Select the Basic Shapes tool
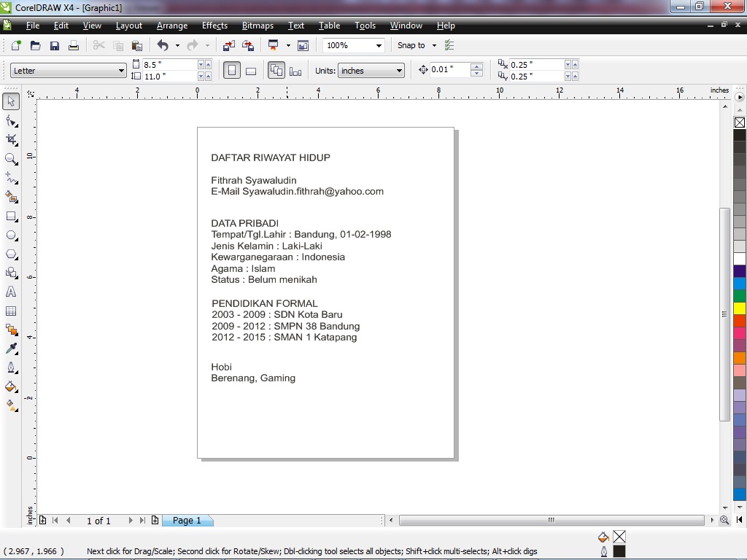Image resolution: width=747 pixels, height=560 pixels. (x=11, y=273)
